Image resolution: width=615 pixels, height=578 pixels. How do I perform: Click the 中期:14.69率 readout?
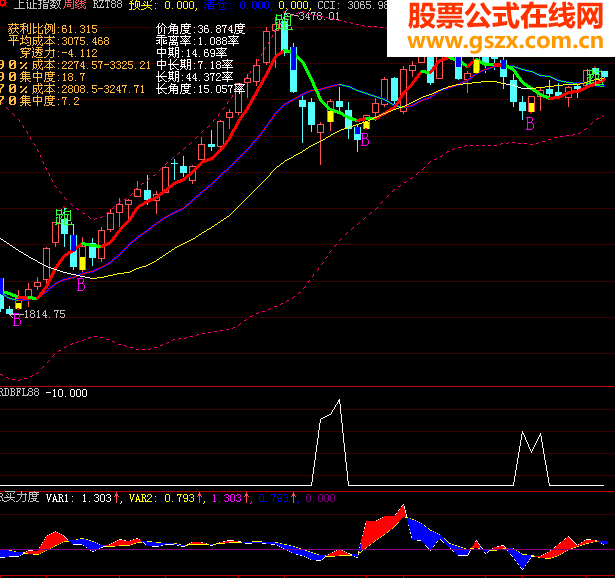(191, 53)
